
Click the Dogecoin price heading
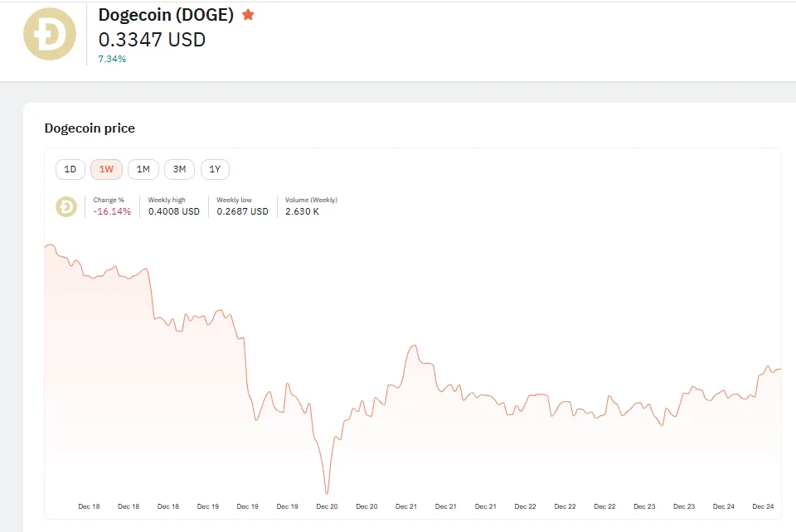[90, 128]
